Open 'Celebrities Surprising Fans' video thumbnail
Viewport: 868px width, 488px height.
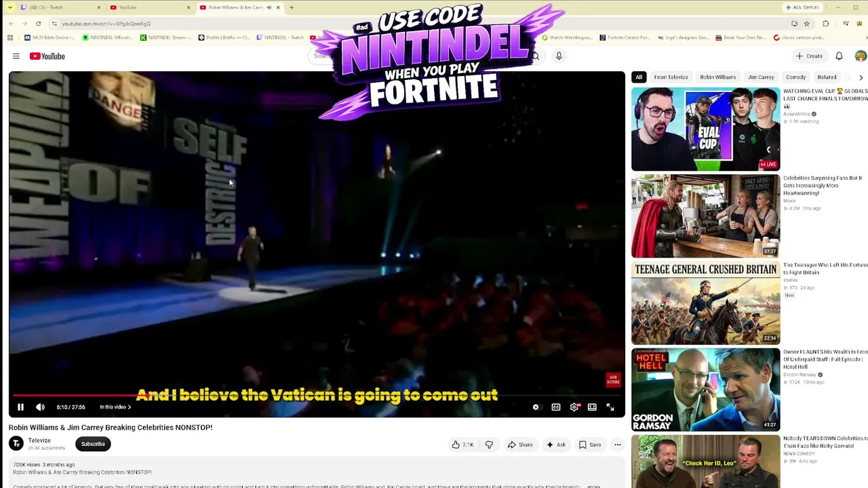705,216
